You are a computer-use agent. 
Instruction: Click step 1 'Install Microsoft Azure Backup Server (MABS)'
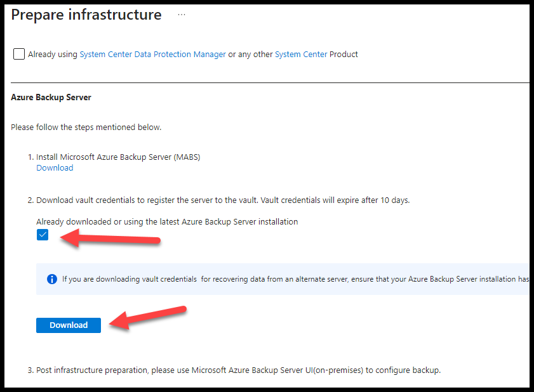118,157
